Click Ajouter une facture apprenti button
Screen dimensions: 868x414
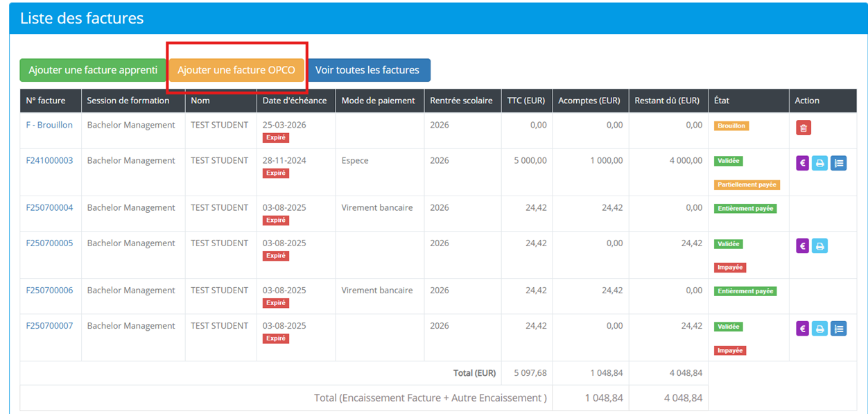pos(93,70)
